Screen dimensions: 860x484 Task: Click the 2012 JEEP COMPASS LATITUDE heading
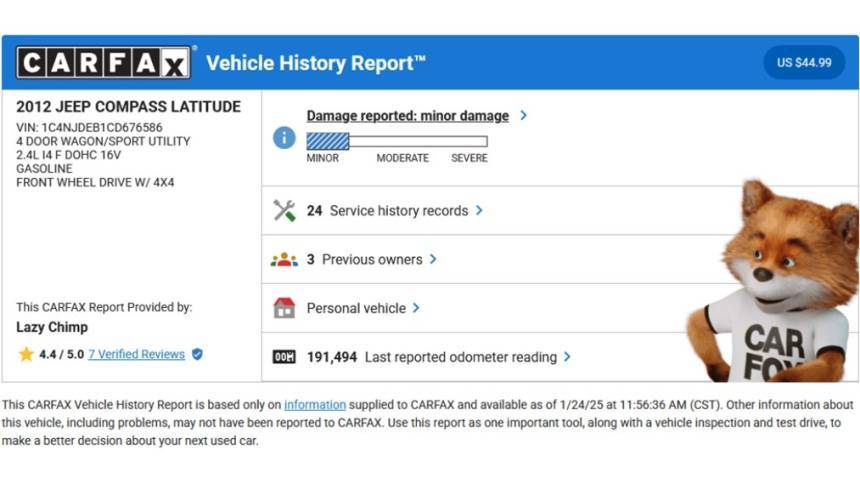[128, 106]
